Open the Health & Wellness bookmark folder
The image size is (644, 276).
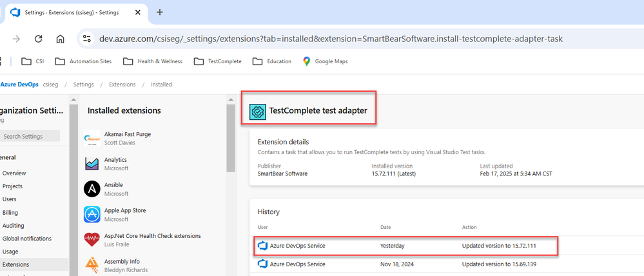click(153, 62)
